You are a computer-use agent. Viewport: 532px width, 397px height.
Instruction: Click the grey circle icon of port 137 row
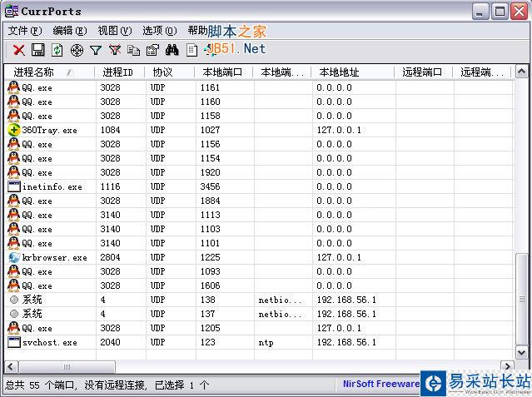pyautogui.click(x=14, y=314)
